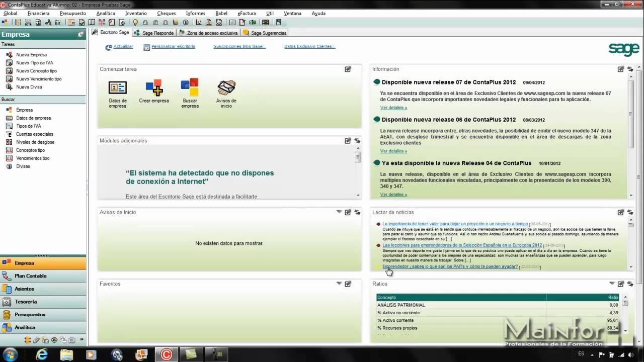
Task: Click Ver detalles under release 06
Action: click(393, 151)
